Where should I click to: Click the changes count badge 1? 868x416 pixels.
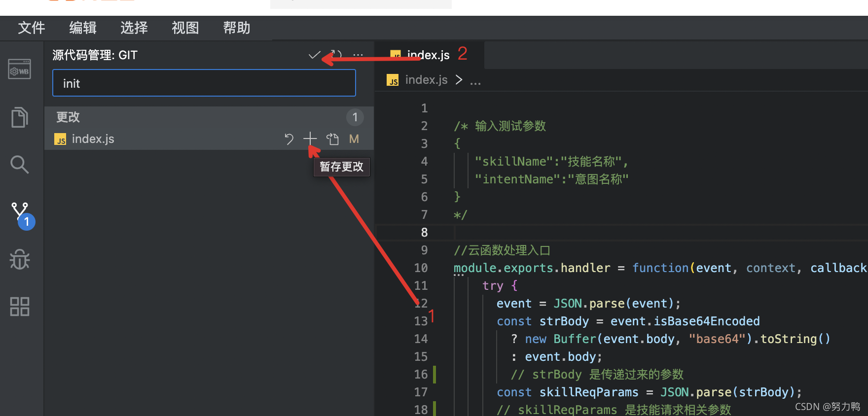[355, 117]
